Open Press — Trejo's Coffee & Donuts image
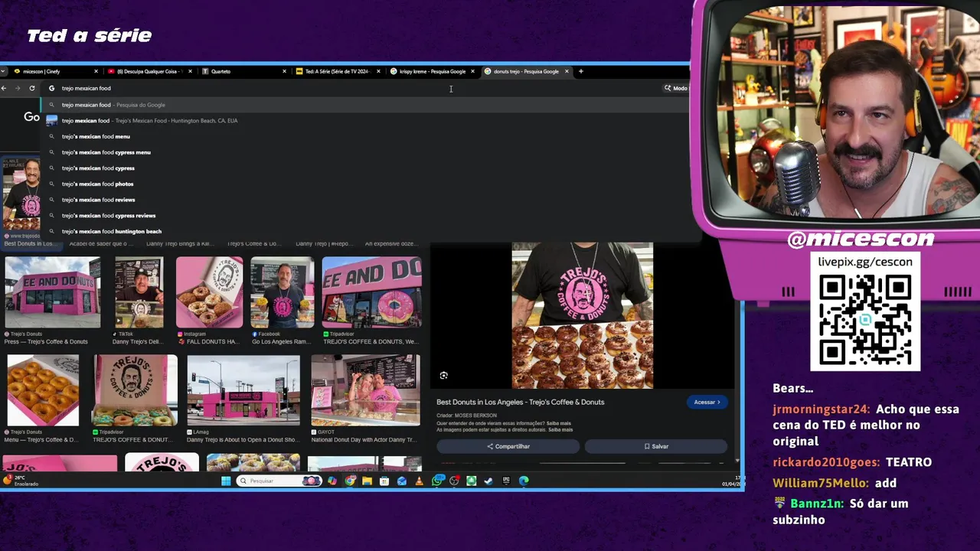 (x=52, y=292)
